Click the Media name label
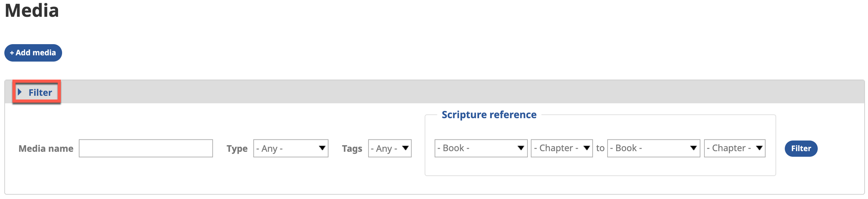Screen dimensions: 868x199 pyautogui.click(x=46, y=148)
